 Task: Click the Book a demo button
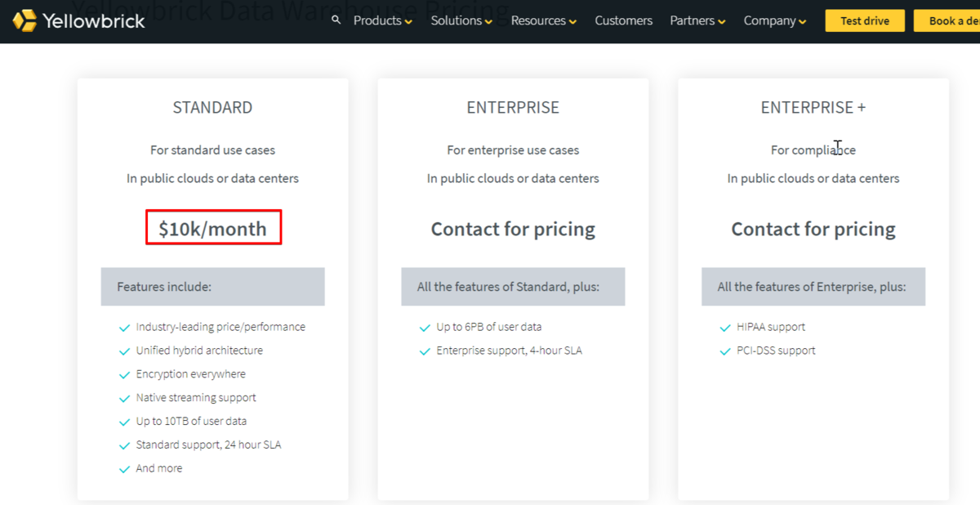(947, 20)
